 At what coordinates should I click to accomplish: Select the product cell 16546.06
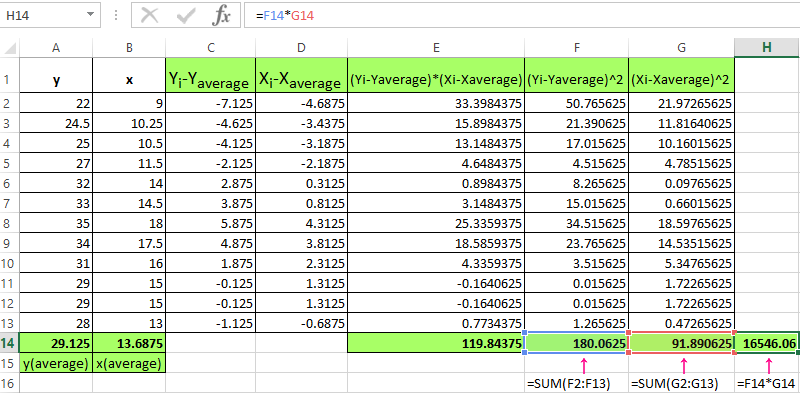(x=767, y=343)
